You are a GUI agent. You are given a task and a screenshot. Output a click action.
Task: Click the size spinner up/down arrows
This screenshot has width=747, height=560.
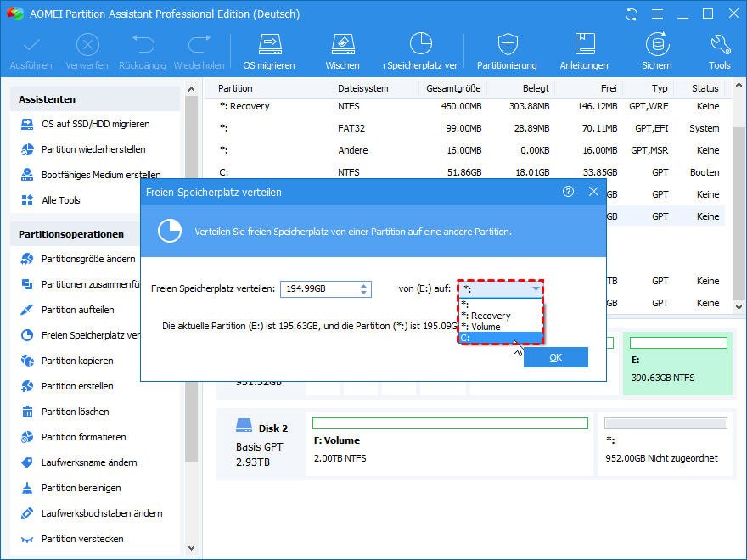click(363, 289)
